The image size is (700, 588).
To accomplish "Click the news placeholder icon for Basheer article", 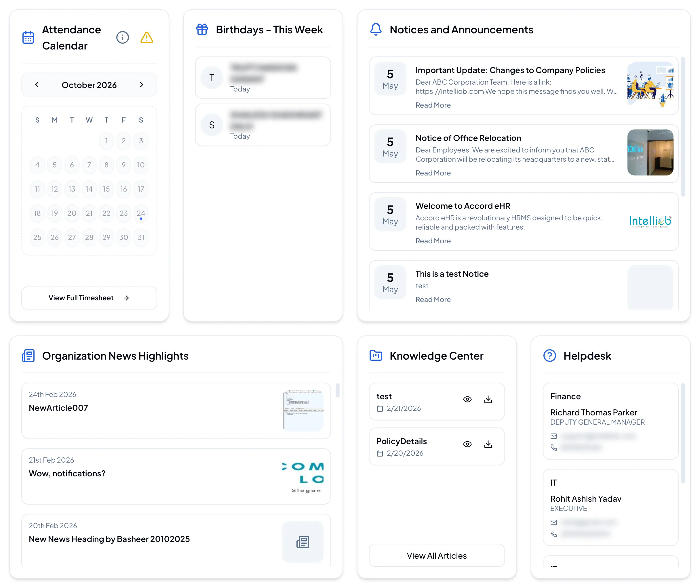I will coord(303,542).
